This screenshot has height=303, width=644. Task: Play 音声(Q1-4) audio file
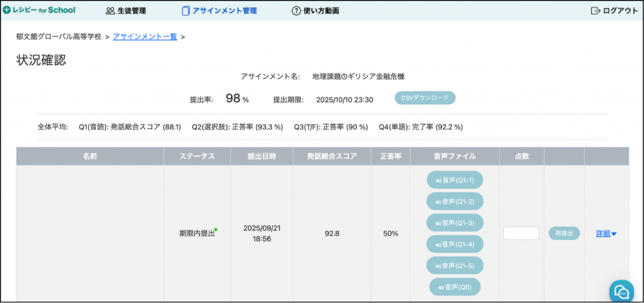(455, 244)
